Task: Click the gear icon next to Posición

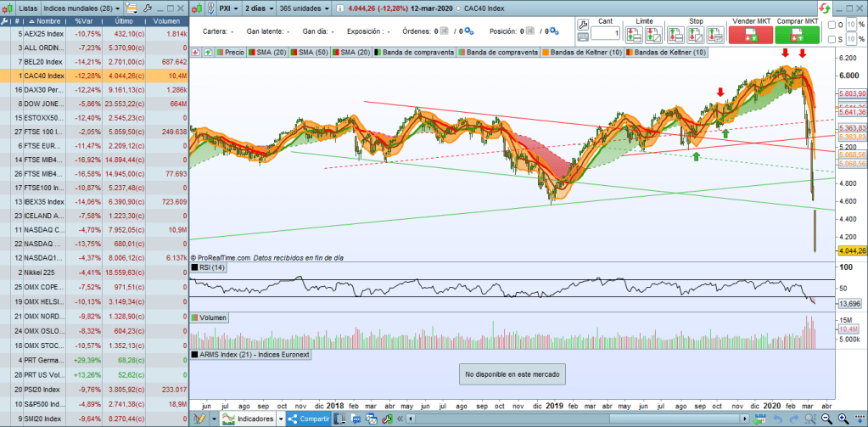Action: pyautogui.click(x=553, y=31)
